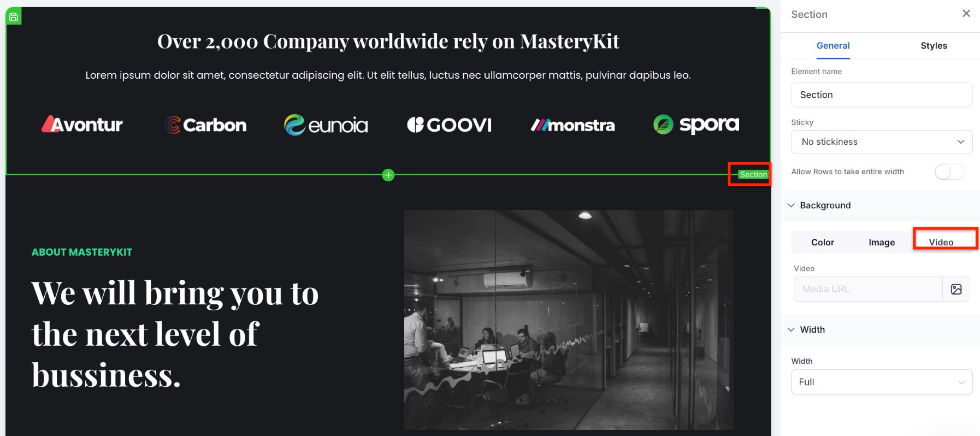
Task: Select the Video background tab
Action: click(x=941, y=242)
